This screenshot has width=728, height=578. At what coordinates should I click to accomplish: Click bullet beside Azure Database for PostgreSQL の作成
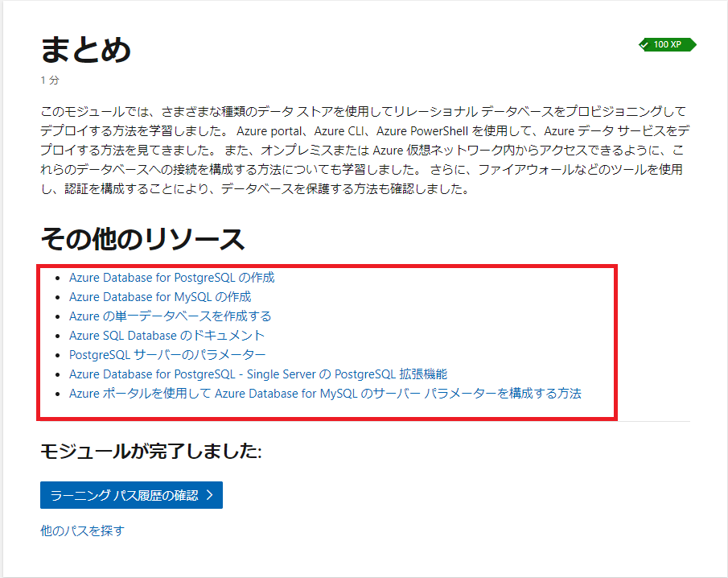point(56,279)
